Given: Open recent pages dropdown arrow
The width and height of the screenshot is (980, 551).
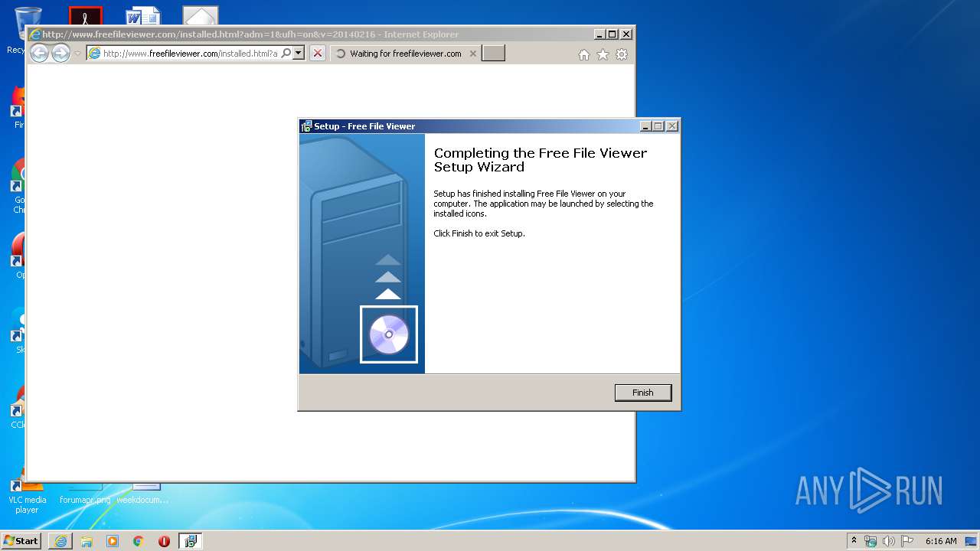Looking at the screenshot, I should [x=77, y=54].
